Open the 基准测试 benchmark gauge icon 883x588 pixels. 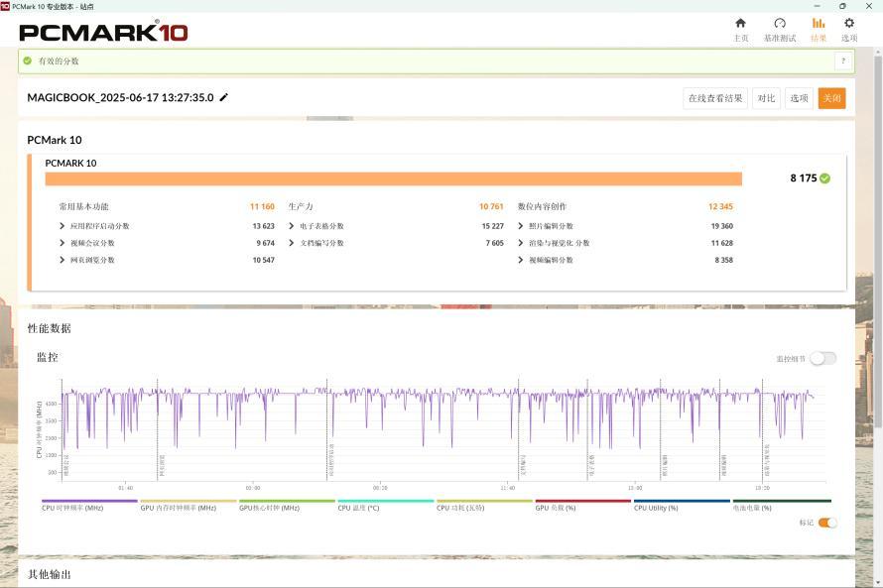click(x=780, y=23)
